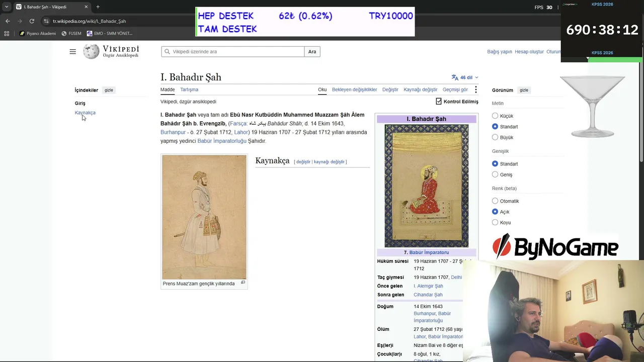Select Standart under Genişlik width
The image size is (644, 362).
[495, 164]
